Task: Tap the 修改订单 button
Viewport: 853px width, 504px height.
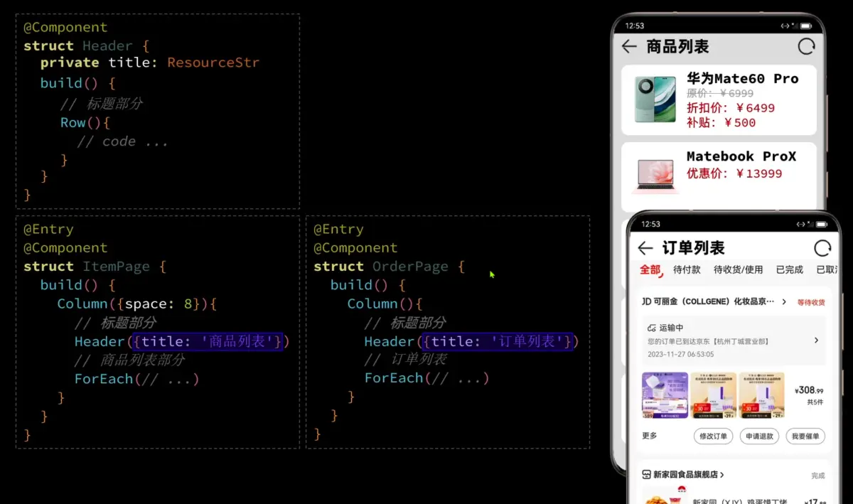Action: point(713,436)
